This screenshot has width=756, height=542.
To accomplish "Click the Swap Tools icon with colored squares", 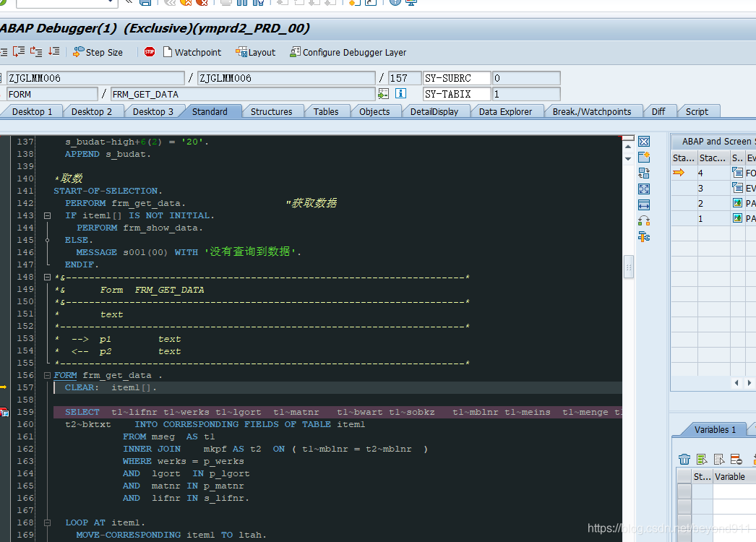I will 644,221.
